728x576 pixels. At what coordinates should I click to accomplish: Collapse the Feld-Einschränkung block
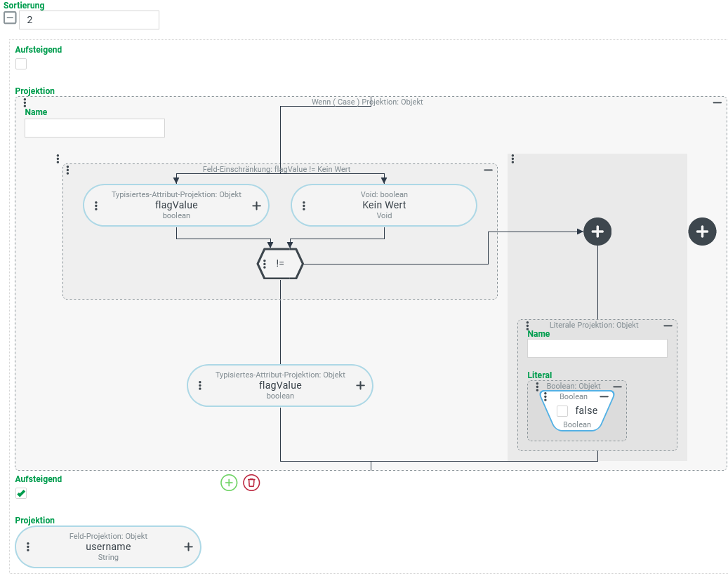click(x=488, y=170)
